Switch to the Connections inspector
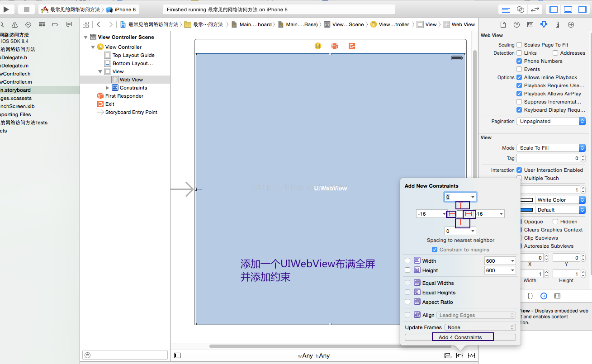The image size is (592, 364). 571,24
